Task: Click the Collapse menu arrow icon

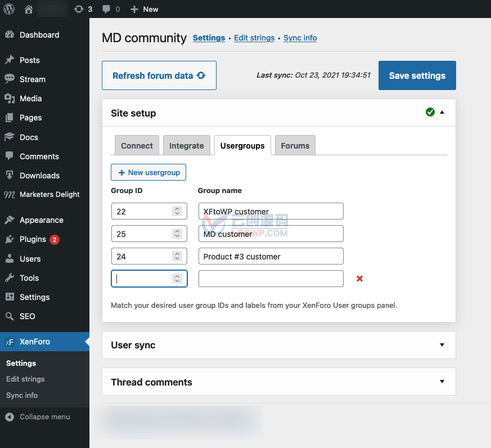Action: point(10,417)
